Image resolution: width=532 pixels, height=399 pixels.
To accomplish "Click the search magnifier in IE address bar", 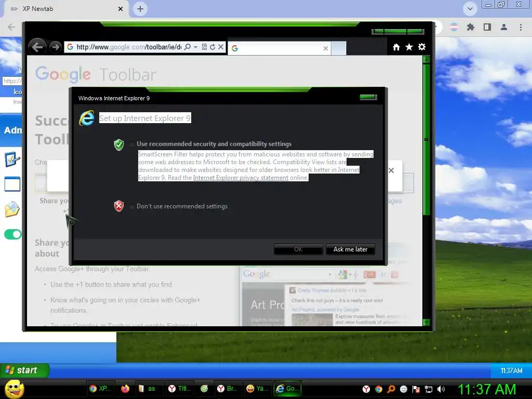I will click(x=187, y=47).
